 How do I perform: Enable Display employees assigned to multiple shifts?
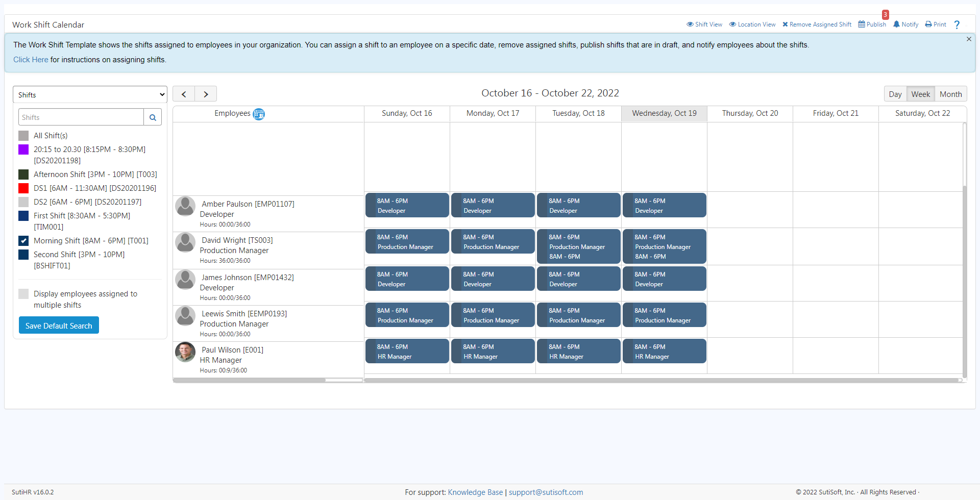23,294
